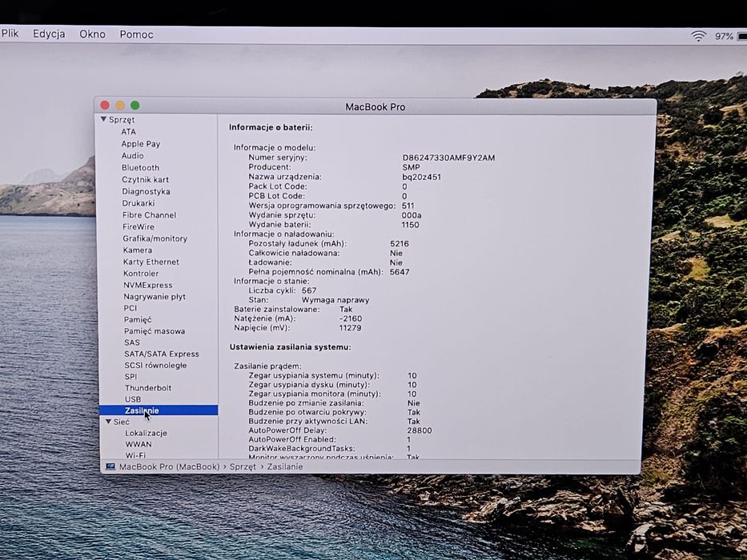
Task: Click the red close window button
Action: (105, 106)
